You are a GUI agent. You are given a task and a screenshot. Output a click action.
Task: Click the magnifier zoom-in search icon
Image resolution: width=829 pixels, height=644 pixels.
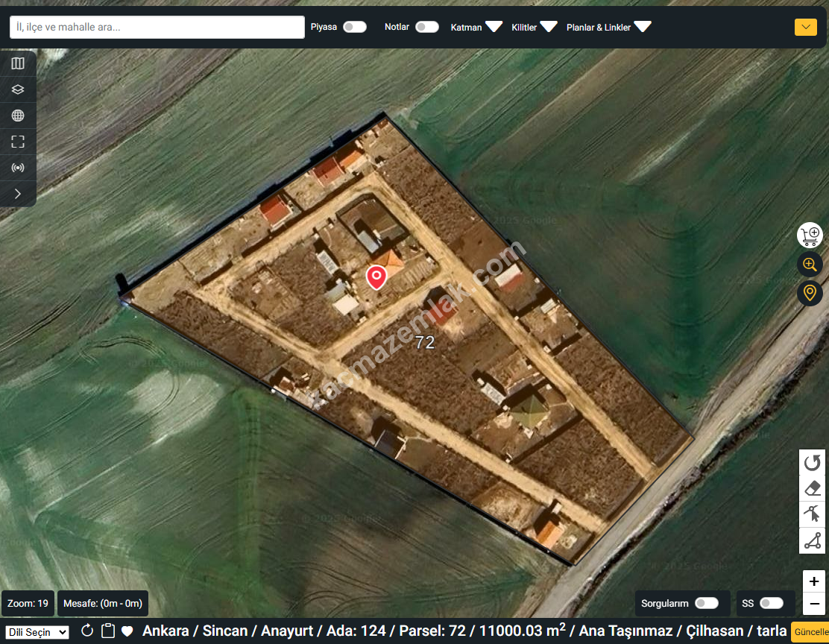tap(810, 264)
